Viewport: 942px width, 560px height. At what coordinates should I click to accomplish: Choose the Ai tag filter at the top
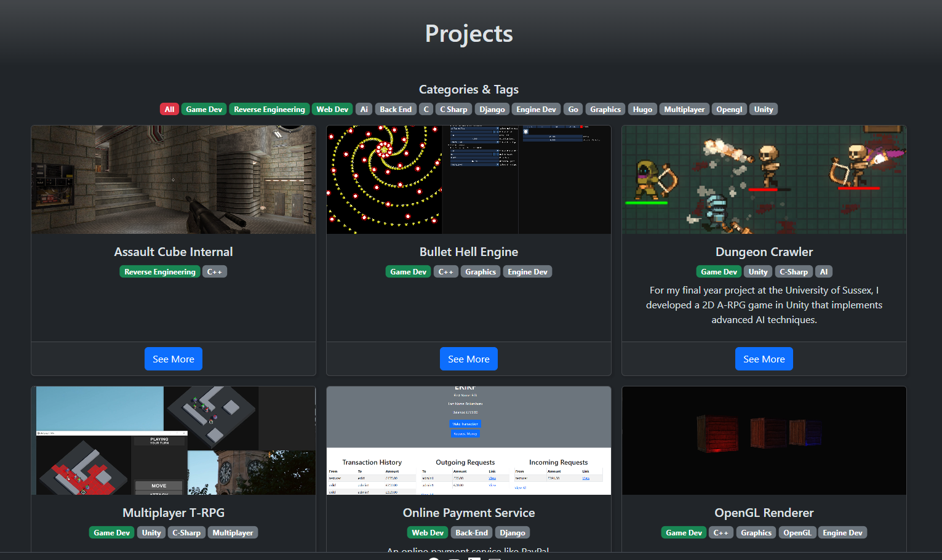364,109
